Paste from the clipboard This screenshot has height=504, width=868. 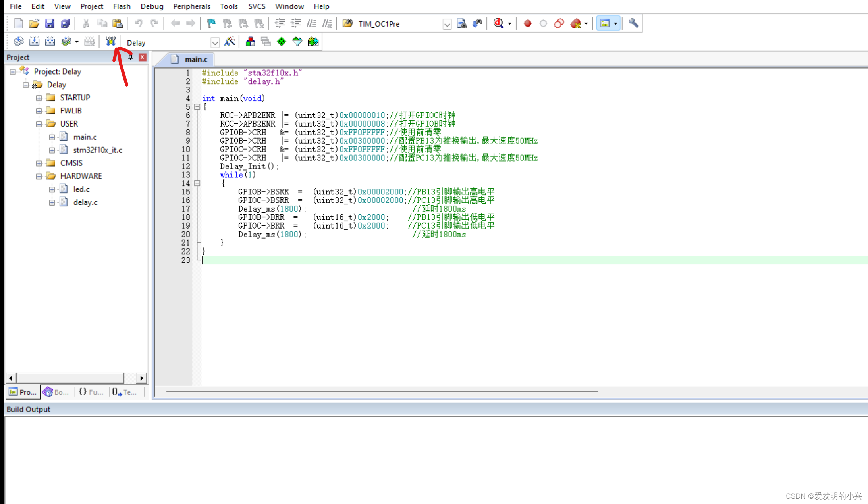[118, 23]
